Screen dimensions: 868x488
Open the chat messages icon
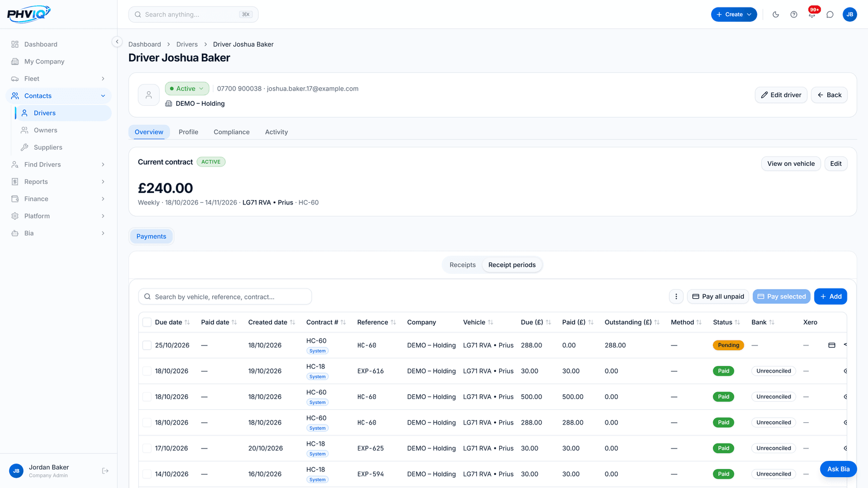point(830,15)
